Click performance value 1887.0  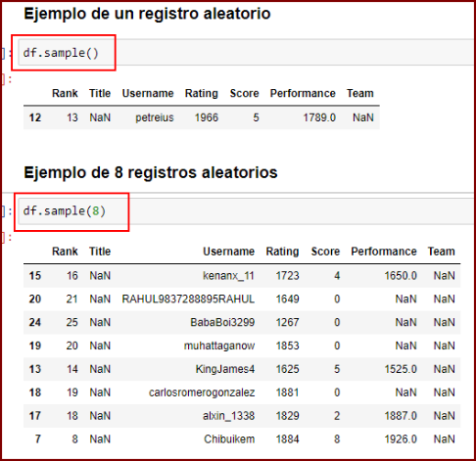tap(401, 416)
